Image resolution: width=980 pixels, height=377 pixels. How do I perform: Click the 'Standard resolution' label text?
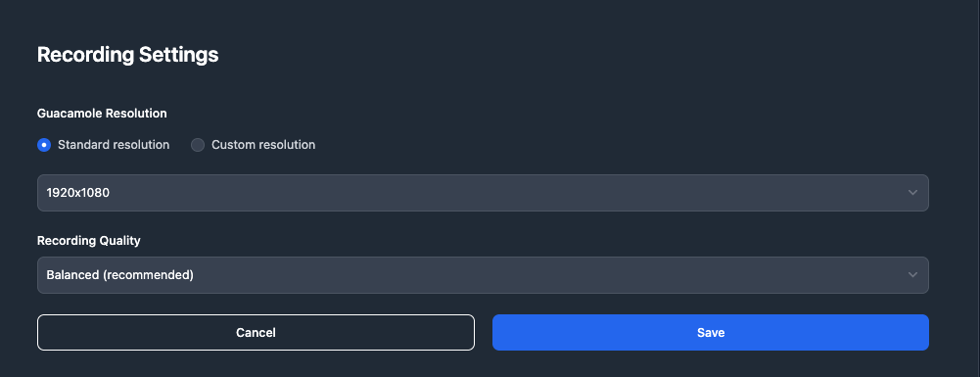(x=114, y=144)
